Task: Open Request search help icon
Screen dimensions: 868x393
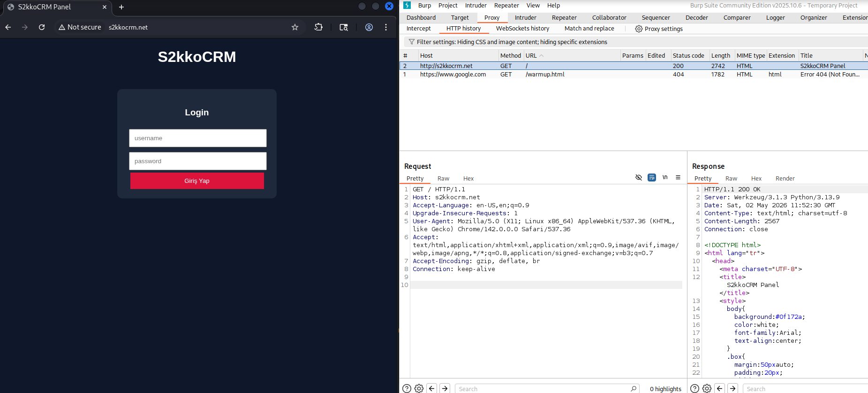Action: tap(407, 388)
